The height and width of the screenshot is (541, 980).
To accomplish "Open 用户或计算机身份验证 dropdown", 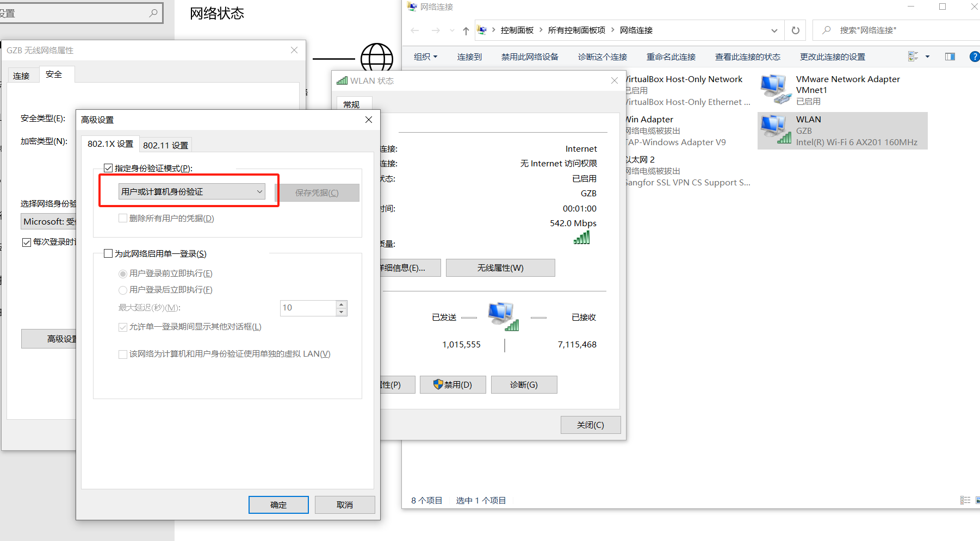I will tap(191, 191).
